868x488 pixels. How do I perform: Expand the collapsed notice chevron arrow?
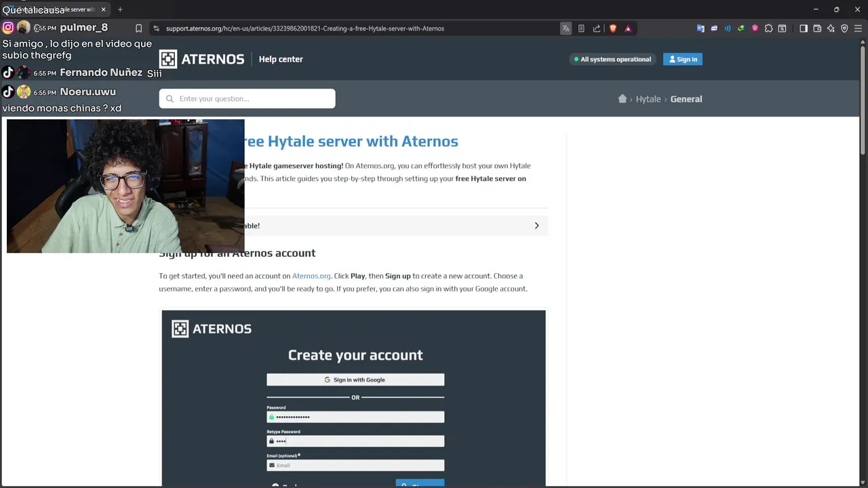click(536, 226)
